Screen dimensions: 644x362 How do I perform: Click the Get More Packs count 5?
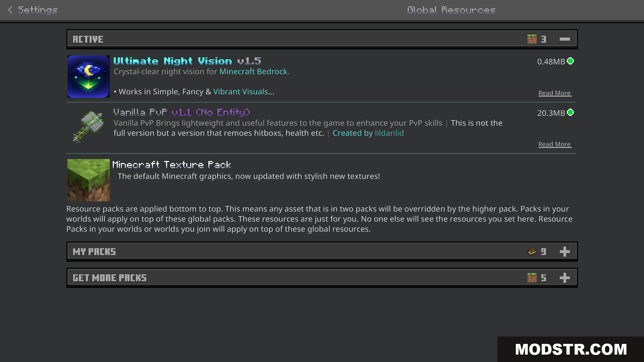(x=544, y=278)
